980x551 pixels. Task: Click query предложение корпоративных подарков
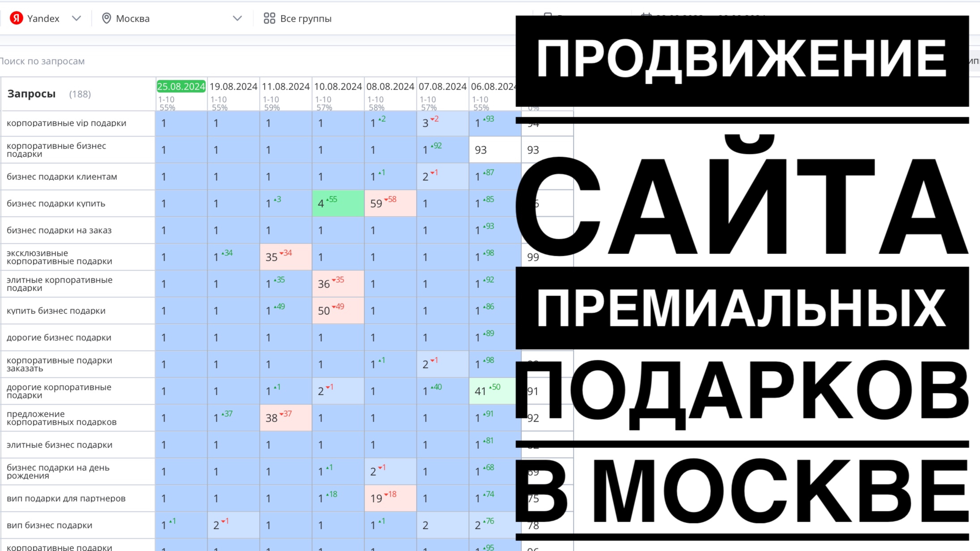point(62,418)
